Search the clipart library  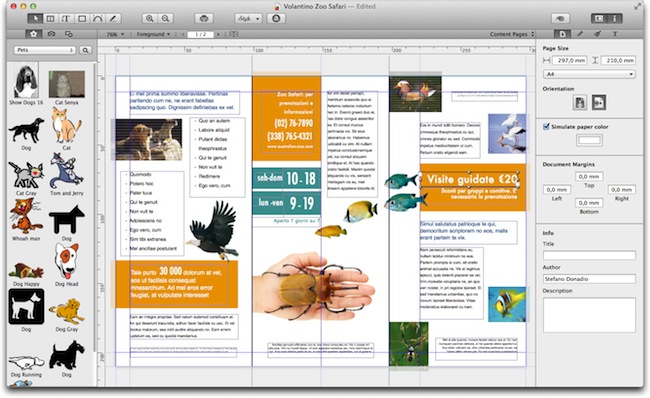point(85,50)
